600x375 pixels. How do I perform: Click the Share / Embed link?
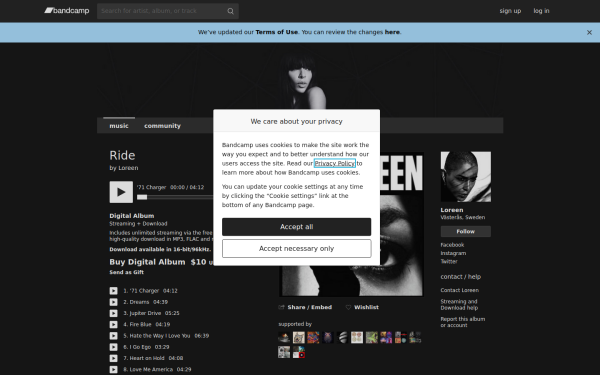click(310, 307)
